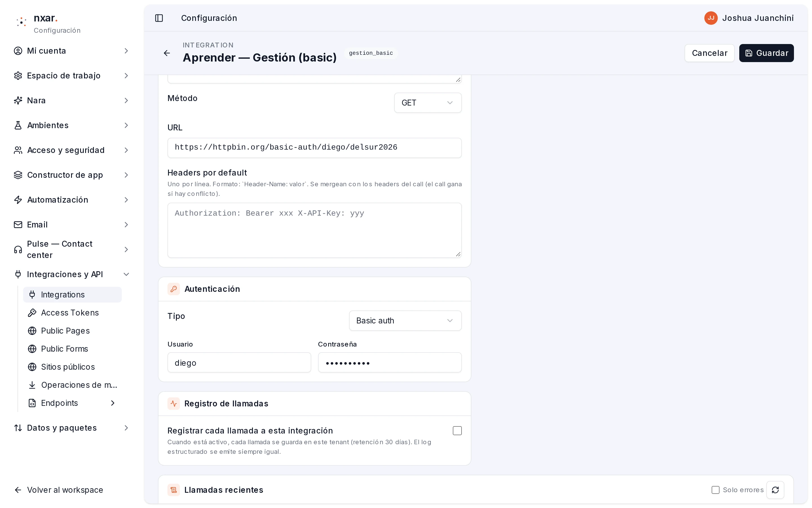Click the Cancelar button
Screen dimensions: 812x508
pyautogui.click(x=709, y=53)
